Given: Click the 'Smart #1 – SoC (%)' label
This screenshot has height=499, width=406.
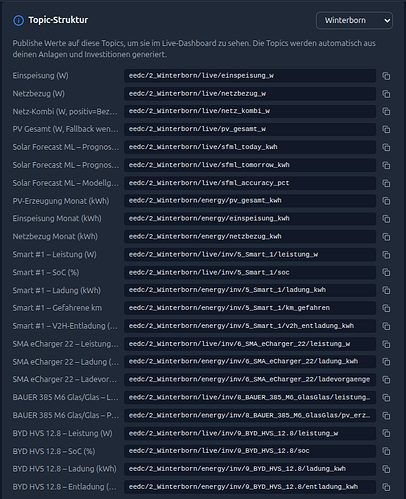Looking at the screenshot, I should click(x=46, y=273).
